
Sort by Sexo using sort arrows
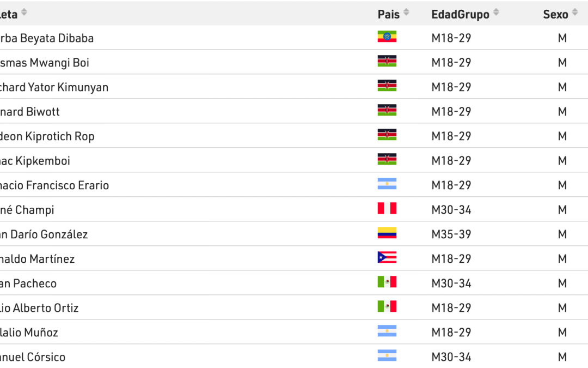point(574,13)
